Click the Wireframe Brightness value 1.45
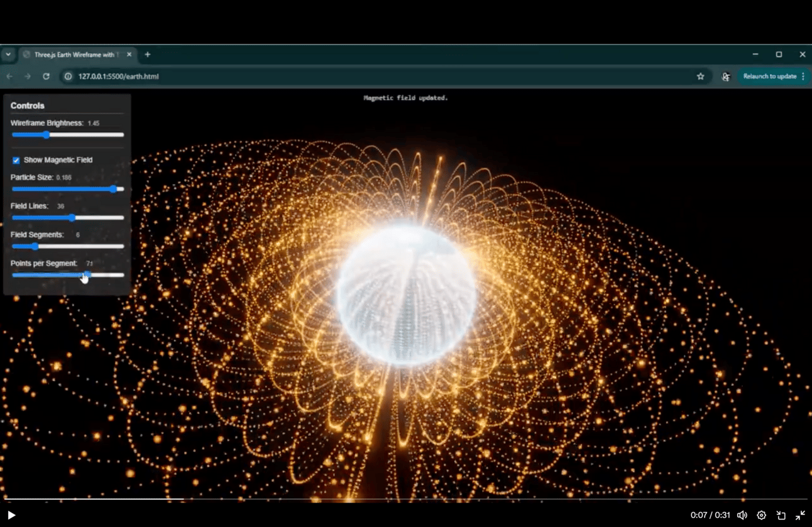The height and width of the screenshot is (527, 812). tap(94, 124)
